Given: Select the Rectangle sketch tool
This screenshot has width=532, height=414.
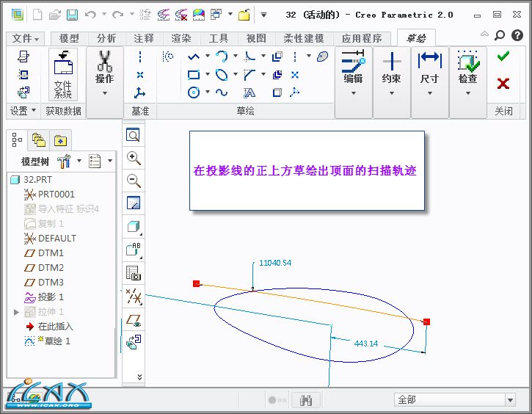Looking at the screenshot, I should click(x=194, y=74).
